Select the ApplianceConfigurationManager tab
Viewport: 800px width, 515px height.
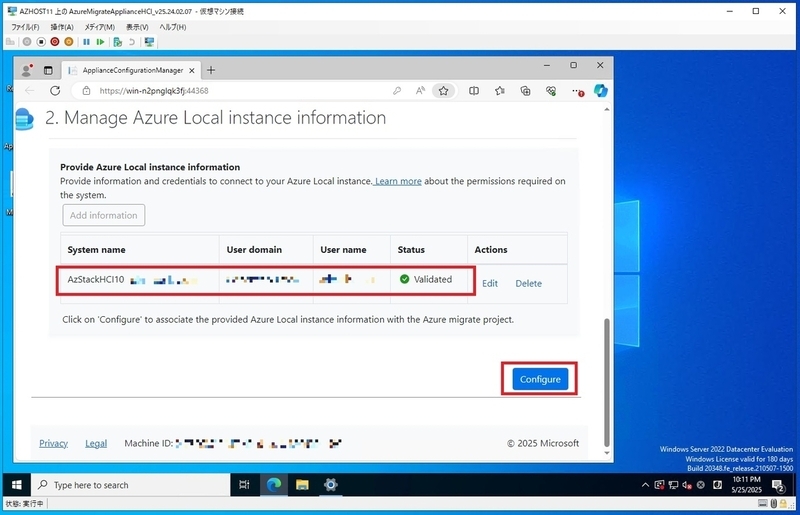click(131, 70)
